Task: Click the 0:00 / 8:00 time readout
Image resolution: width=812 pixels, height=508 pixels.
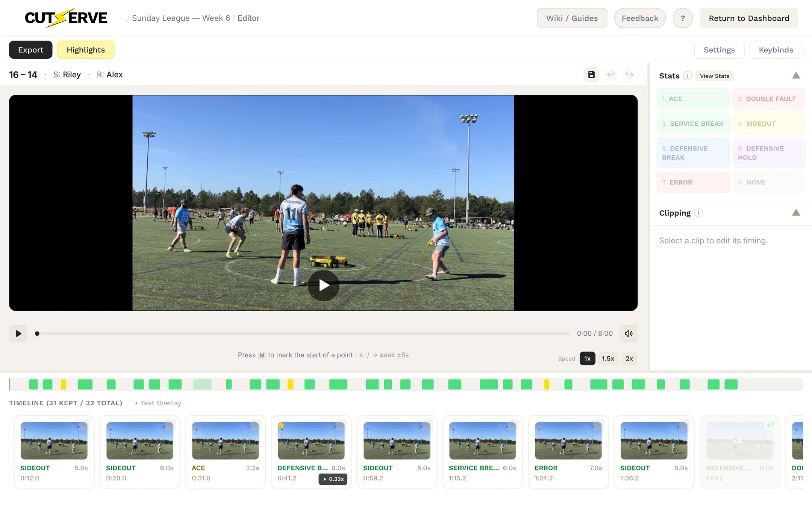Action: pos(595,333)
